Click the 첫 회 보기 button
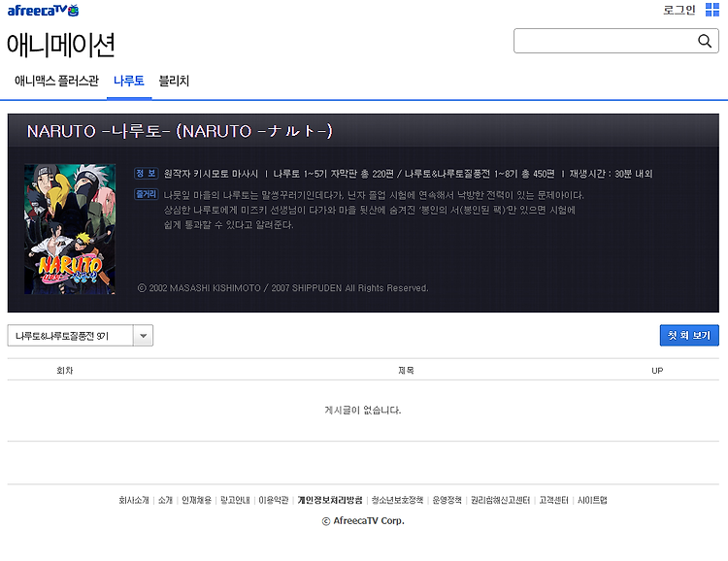Image resolution: width=728 pixels, height=561 pixels. tap(689, 335)
